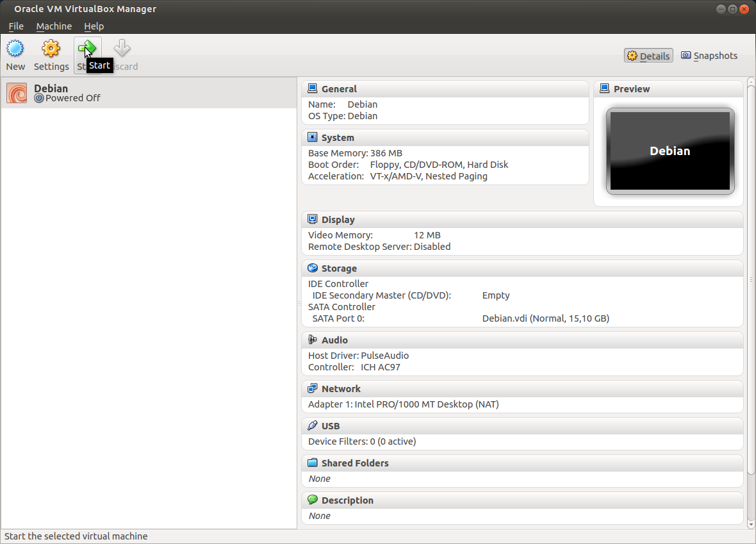Click the Audio section speaker icon

313,340
